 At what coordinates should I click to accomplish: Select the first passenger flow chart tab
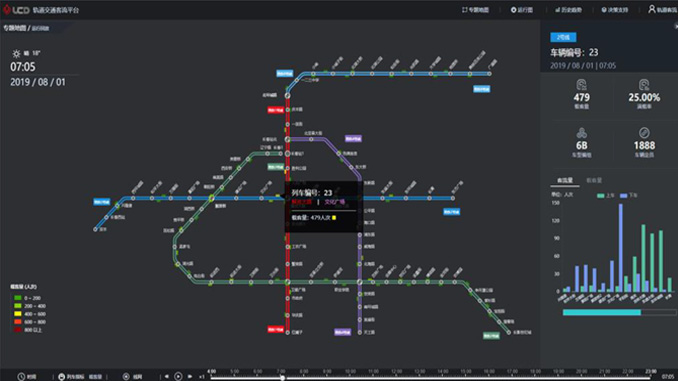(565, 180)
